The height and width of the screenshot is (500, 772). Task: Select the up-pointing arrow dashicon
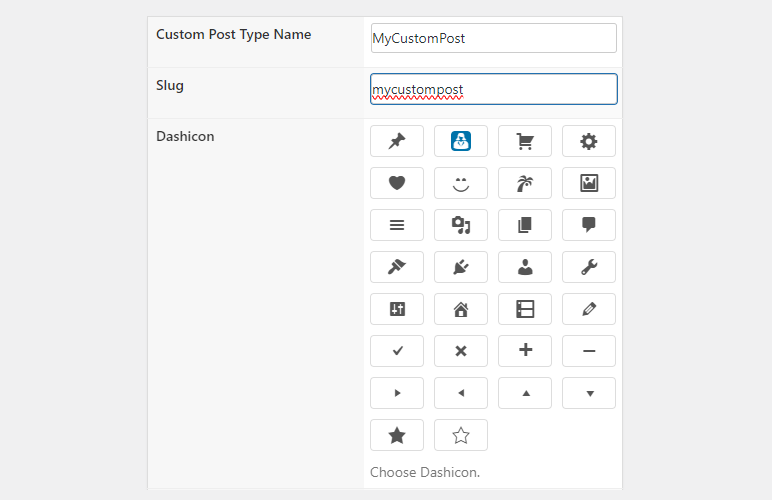(x=525, y=393)
